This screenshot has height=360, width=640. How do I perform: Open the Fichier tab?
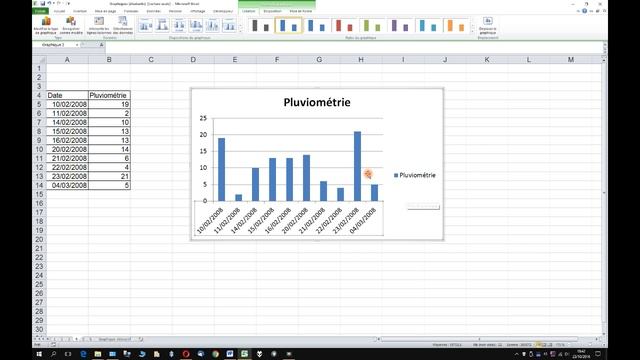point(40,11)
